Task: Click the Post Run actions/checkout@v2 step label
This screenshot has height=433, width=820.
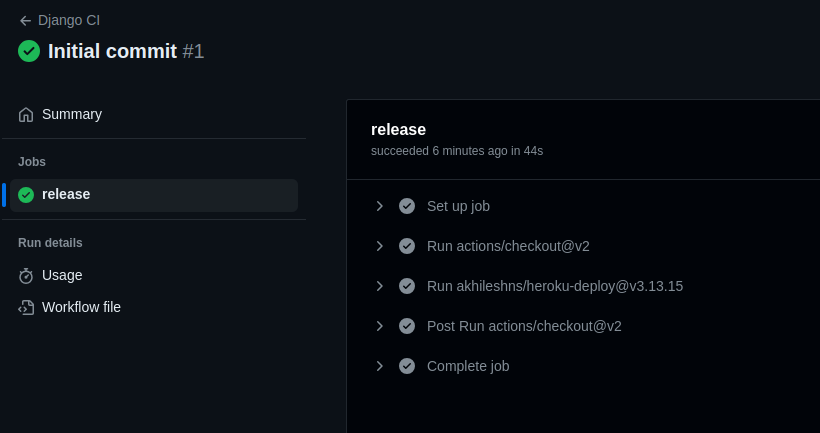Action: click(524, 326)
